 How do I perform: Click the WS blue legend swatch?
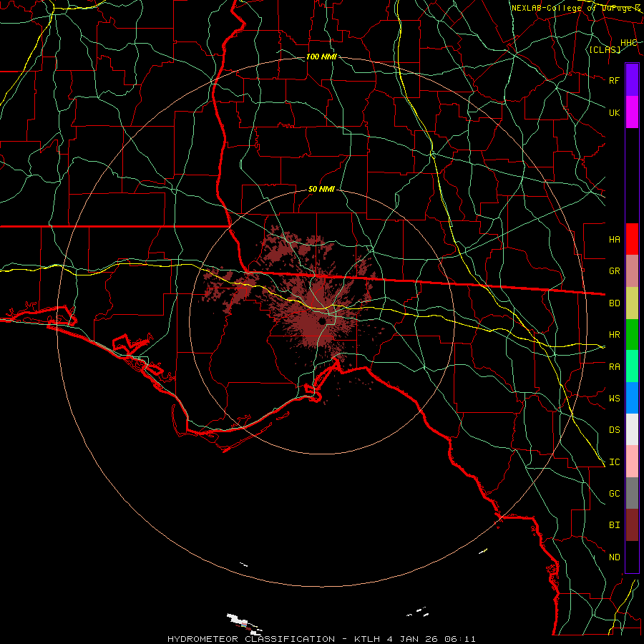(632, 398)
